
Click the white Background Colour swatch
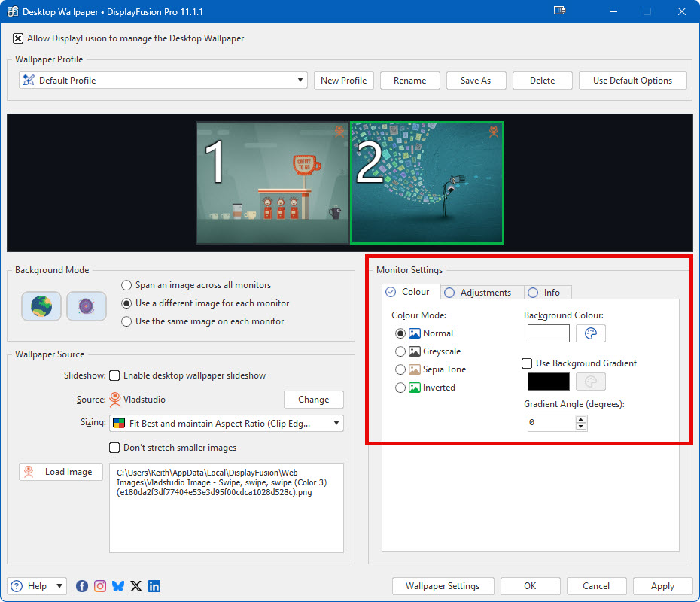pyautogui.click(x=549, y=333)
